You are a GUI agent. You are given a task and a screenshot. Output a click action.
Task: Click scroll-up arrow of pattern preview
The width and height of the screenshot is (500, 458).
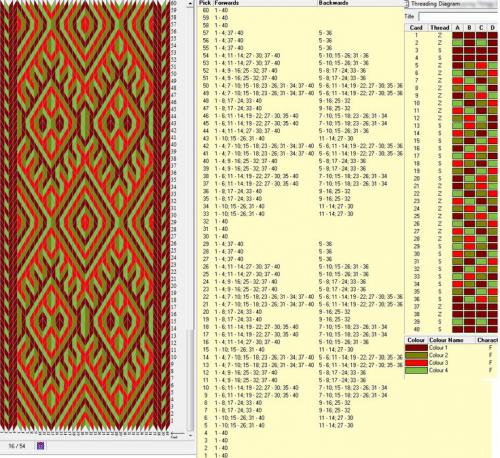(190, 4)
